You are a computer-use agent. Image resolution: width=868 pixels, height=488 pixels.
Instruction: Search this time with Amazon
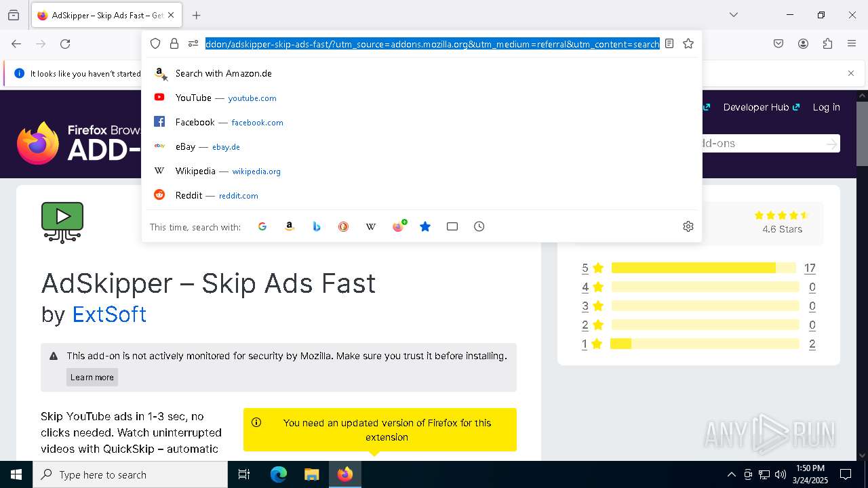290,226
